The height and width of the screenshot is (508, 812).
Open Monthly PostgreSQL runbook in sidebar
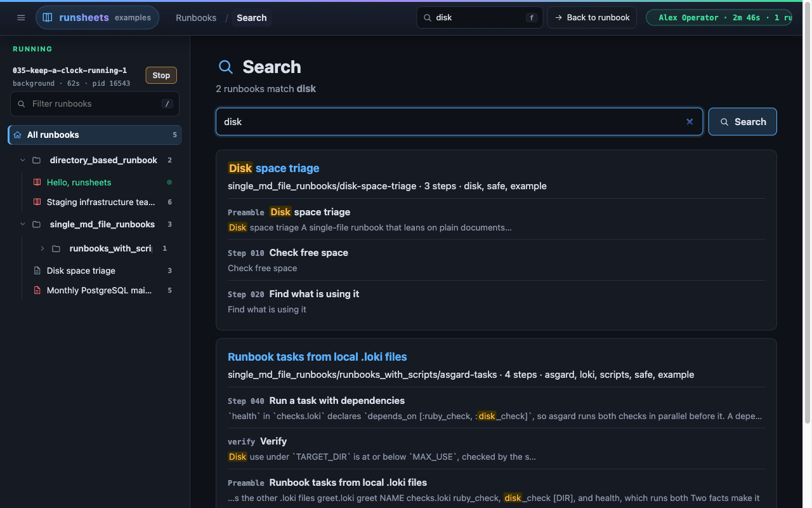click(101, 290)
